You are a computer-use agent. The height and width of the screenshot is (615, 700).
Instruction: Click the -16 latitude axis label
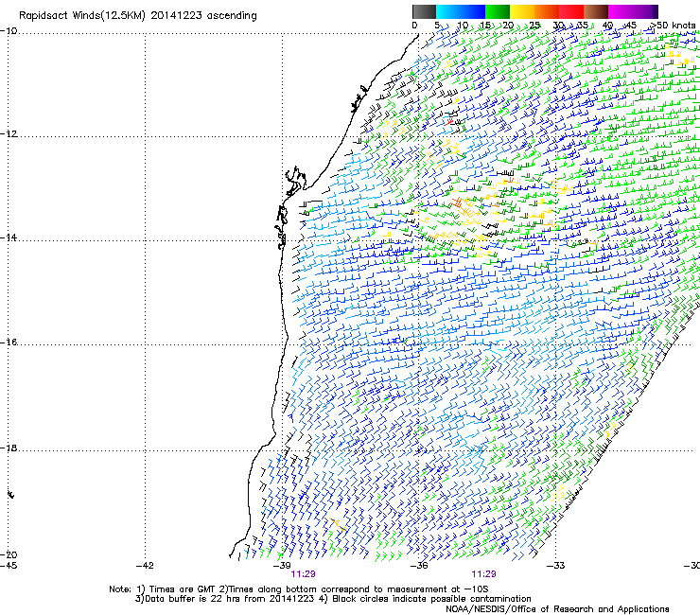point(9,343)
